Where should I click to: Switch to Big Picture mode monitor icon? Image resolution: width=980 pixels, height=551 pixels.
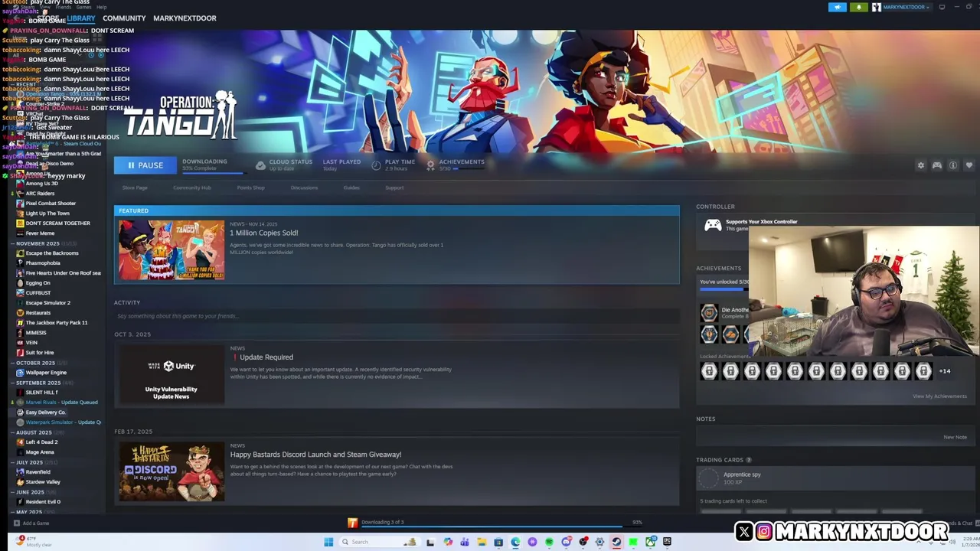click(943, 7)
